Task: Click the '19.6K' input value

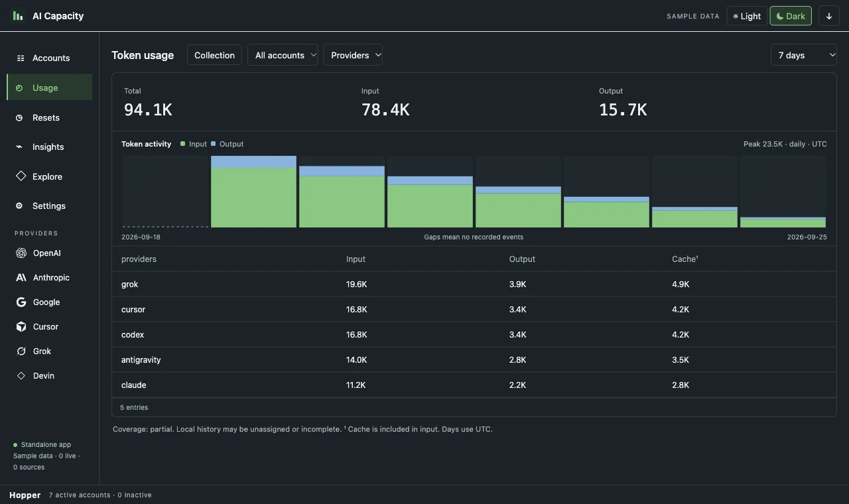Action: [357, 284]
